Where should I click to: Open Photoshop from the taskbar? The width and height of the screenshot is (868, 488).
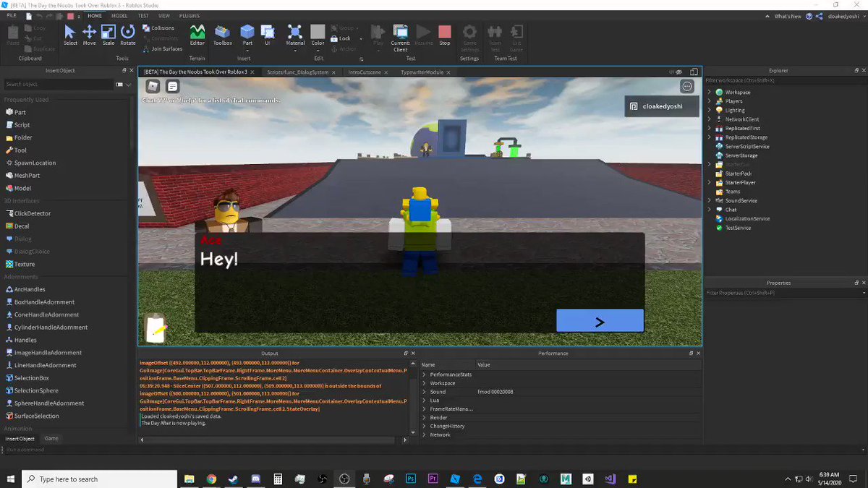(411, 479)
